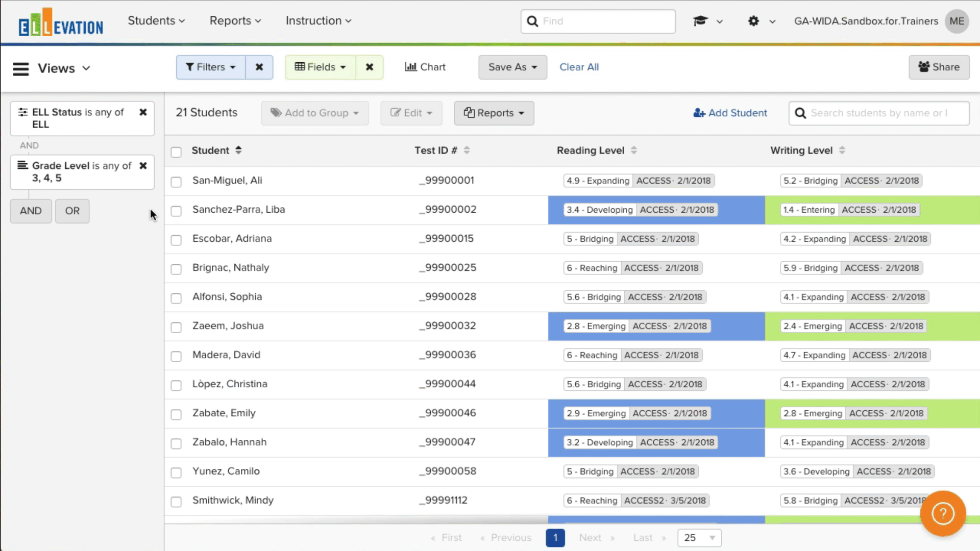Image resolution: width=980 pixels, height=551 pixels.
Task: Click the First page link
Action: (x=446, y=538)
